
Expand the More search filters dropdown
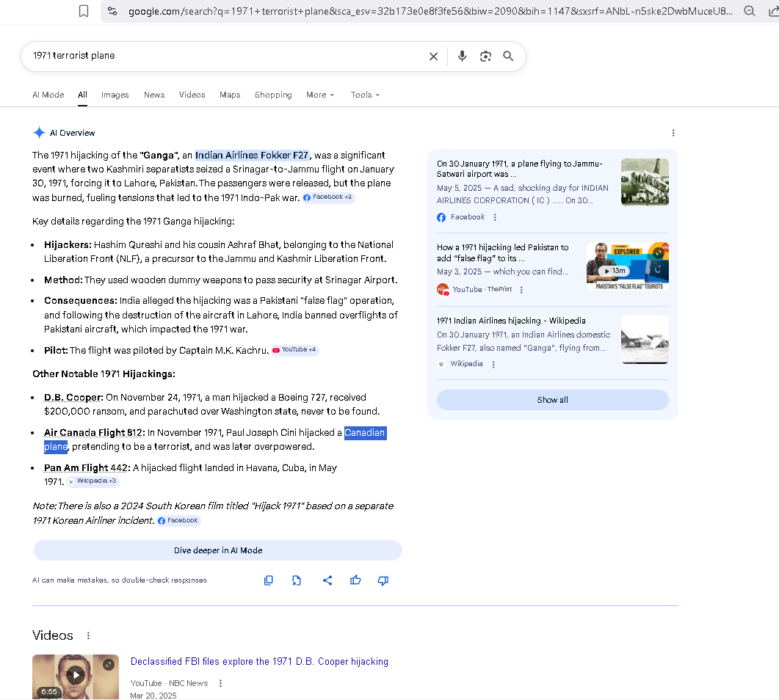click(320, 95)
